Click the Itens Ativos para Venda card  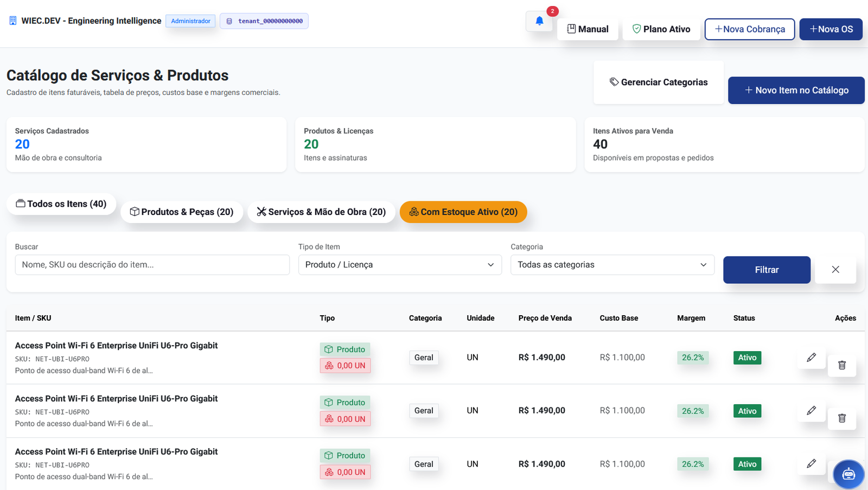coord(724,145)
